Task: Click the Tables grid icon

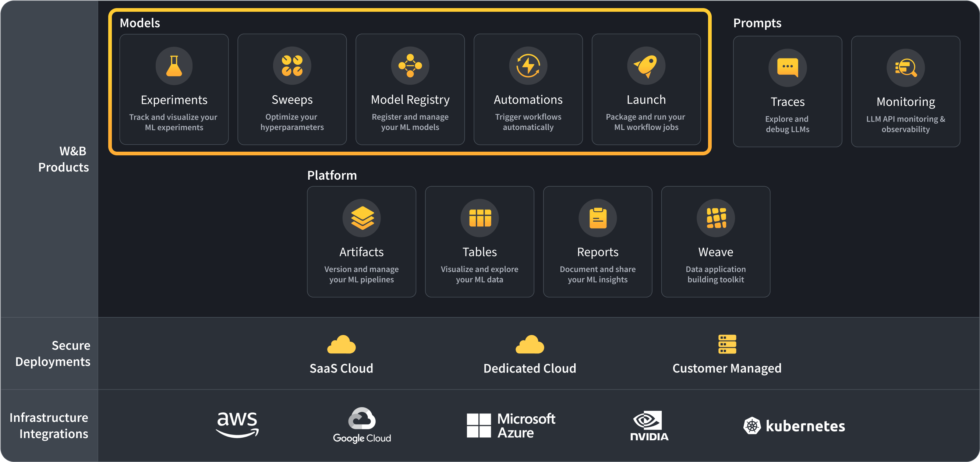Action: click(480, 218)
